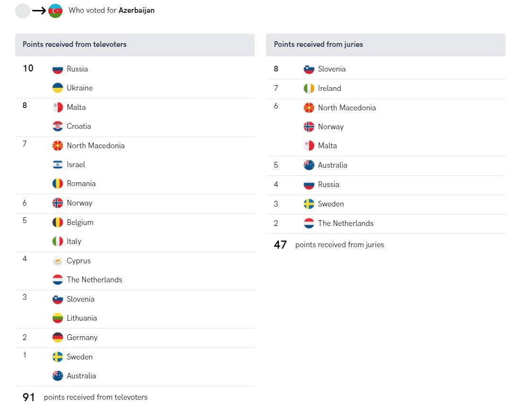This screenshot has height=412, width=532.
Task: Click Australia flag in juries list
Action: (309, 165)
